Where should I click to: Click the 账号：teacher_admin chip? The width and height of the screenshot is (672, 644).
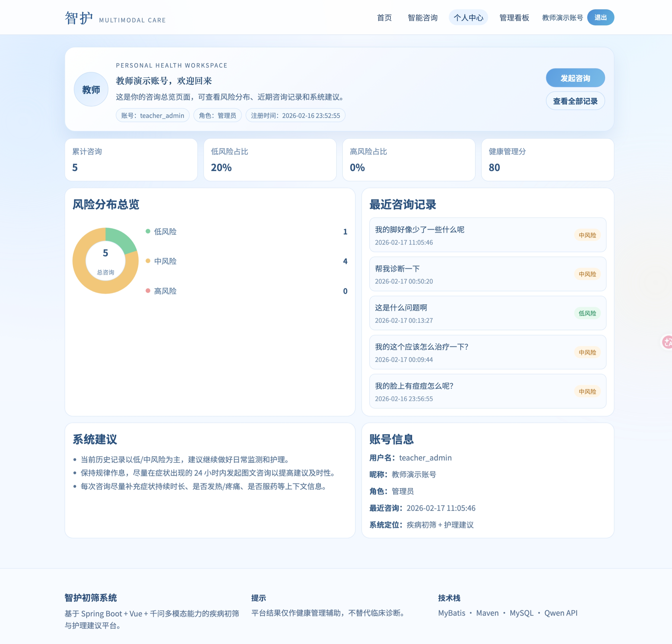pos(153,115)
